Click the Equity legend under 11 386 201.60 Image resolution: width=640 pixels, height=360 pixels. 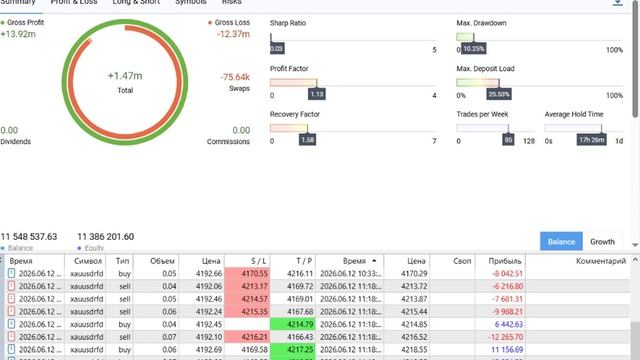[94, 248]
